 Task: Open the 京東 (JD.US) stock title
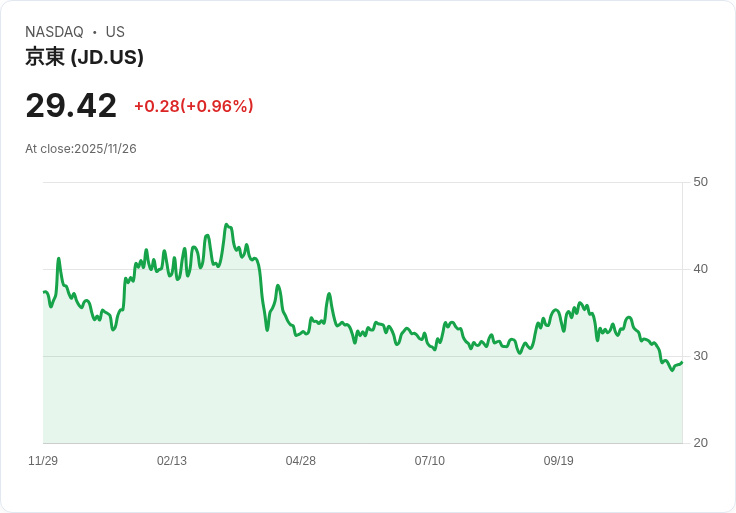point(84,57)
